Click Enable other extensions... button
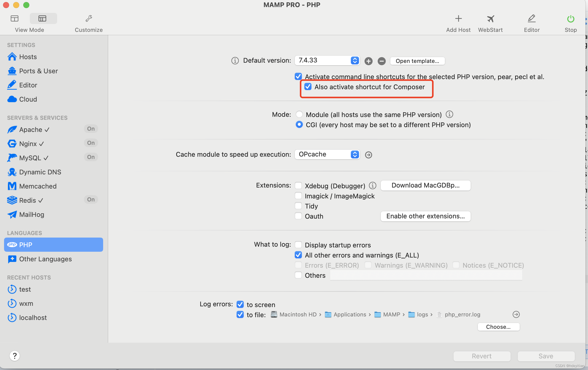Screen dimensions: 588x370 click(425, 216)
